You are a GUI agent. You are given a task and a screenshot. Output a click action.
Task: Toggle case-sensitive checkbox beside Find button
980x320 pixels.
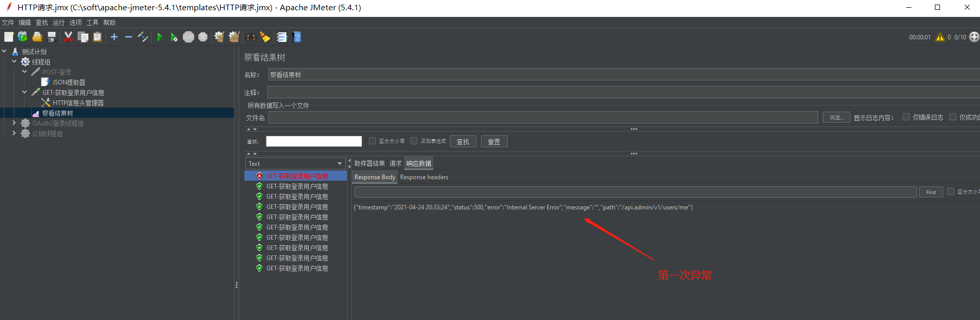951,191
